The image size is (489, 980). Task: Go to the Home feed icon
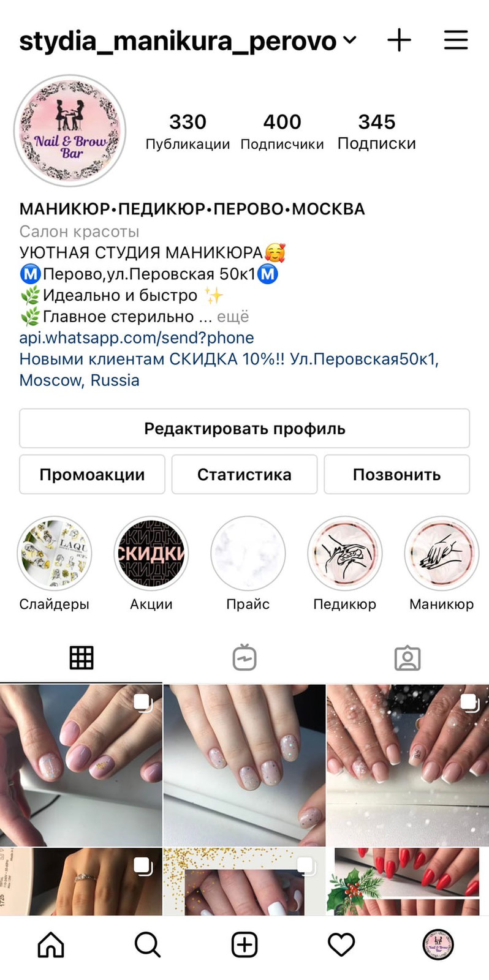pos(51,944)
